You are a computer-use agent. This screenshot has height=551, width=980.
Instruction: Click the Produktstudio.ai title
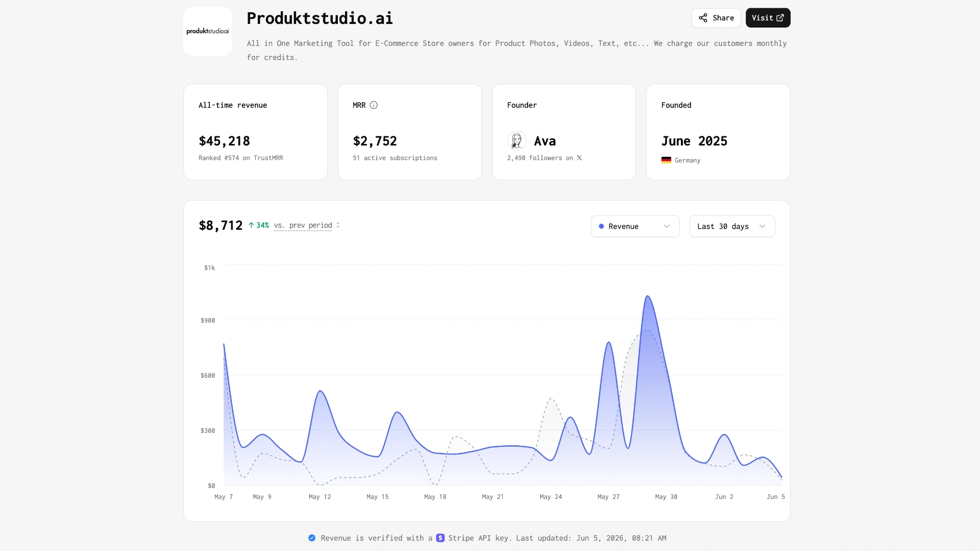[320, 18]
